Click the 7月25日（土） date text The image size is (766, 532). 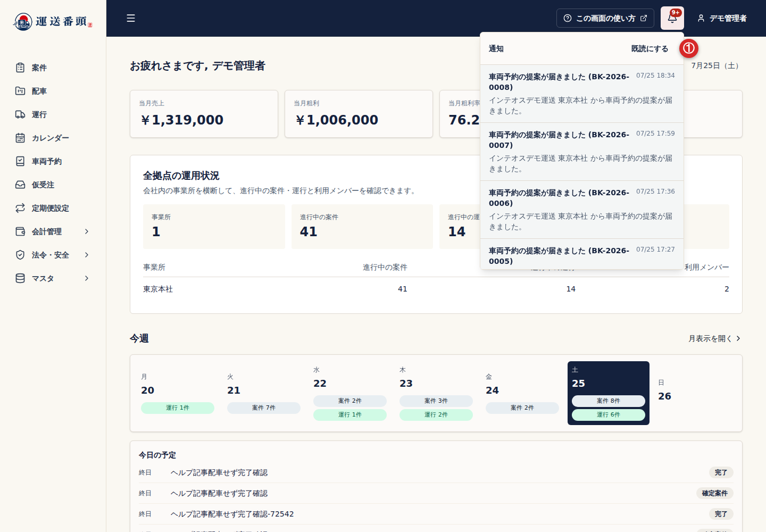717,66
